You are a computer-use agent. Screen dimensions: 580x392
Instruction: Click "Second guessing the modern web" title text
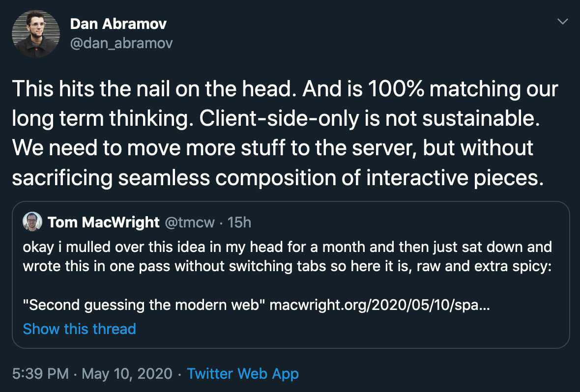click(x=145, y=305)
